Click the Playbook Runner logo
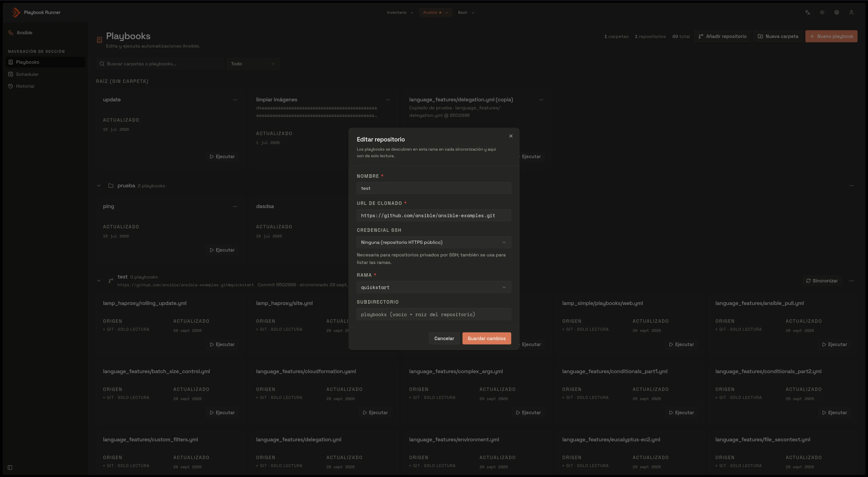 tap(16, 13)
